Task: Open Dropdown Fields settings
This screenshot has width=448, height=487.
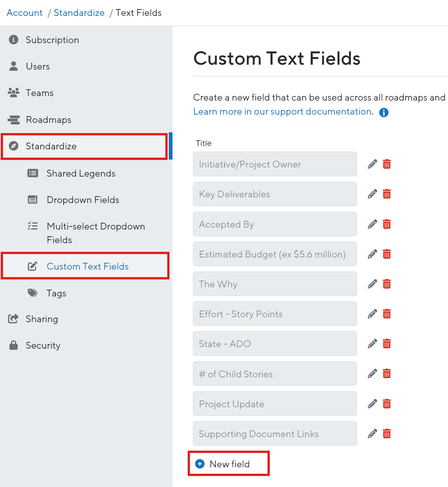Action: pyautogui.click(x=83, y=200)
